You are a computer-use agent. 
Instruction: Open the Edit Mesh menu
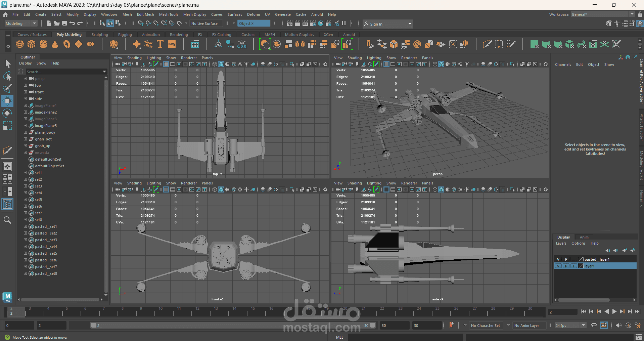click(145, 14)
